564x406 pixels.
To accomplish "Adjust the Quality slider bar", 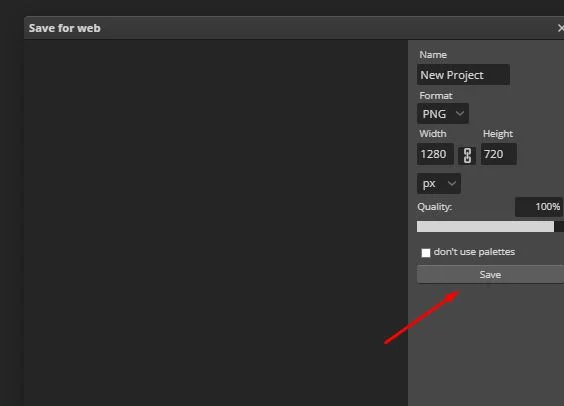I will pos(490,227).
